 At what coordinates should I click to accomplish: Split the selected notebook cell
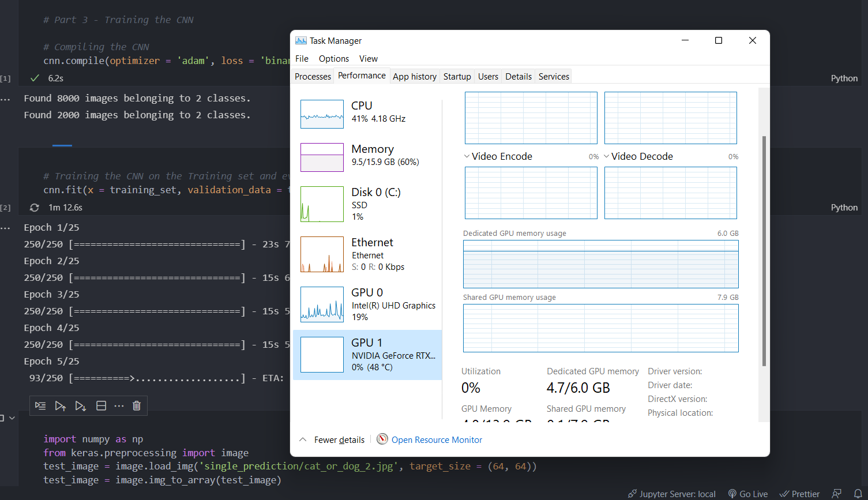coord(101,405)
